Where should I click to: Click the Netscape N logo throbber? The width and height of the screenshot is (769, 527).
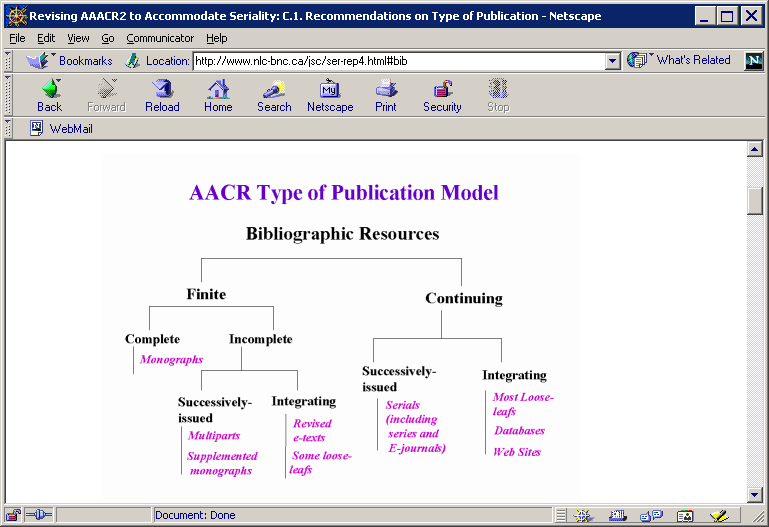[754, 61]
